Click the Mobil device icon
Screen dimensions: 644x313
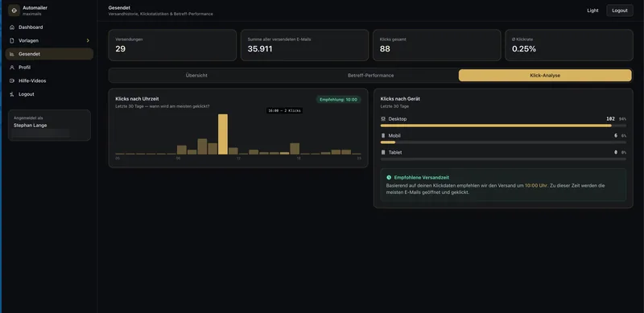click(383, 135)
